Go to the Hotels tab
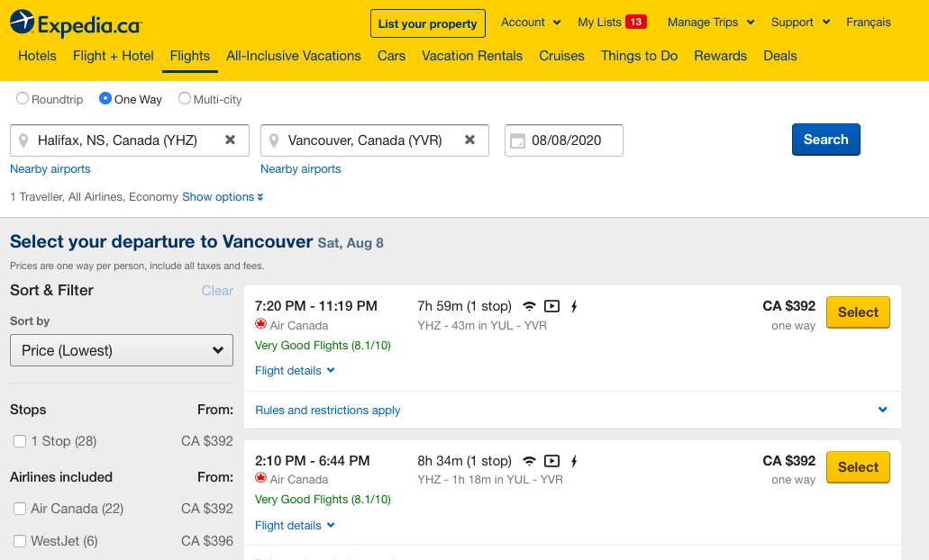The height and width of the screenshot is (560, 929). point(37,56)
